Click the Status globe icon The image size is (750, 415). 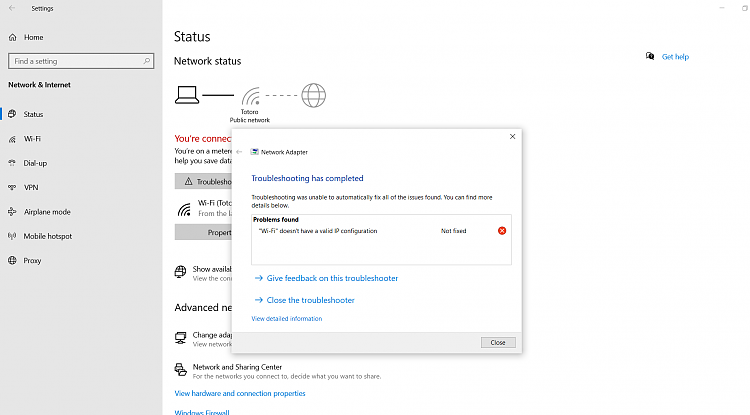point(12,114)
